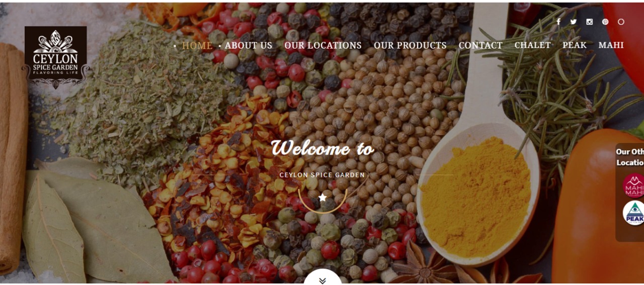Go to the CONTACT page

pos(480,45)
